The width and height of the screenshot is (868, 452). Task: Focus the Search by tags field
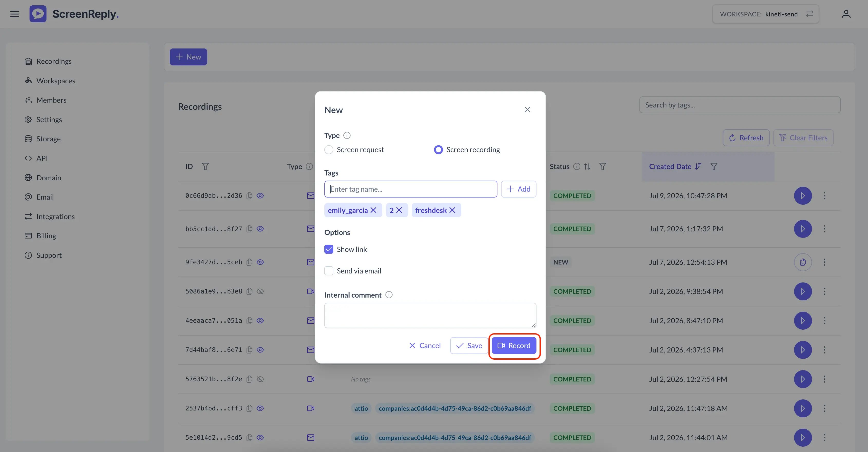point(740,105)
